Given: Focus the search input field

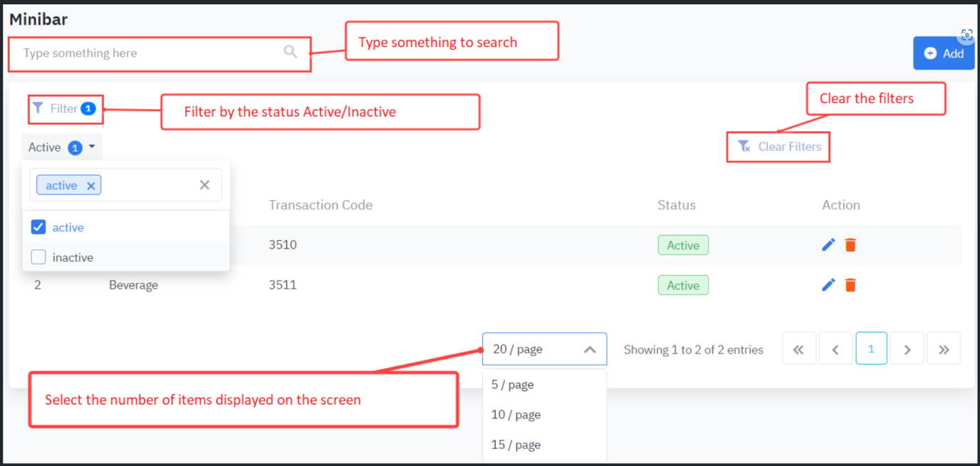Looking at the screenshot, I should tap(150, 53).
